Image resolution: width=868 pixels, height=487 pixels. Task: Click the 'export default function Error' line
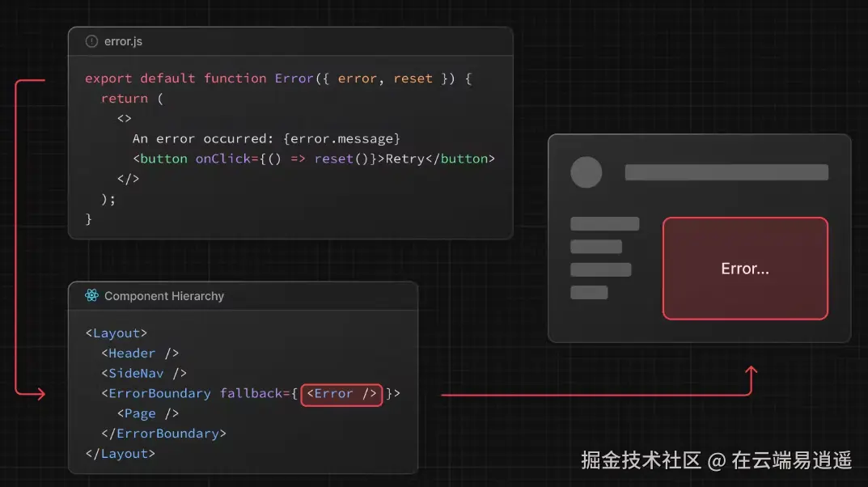pyautogui.click(x=278, y=78)
